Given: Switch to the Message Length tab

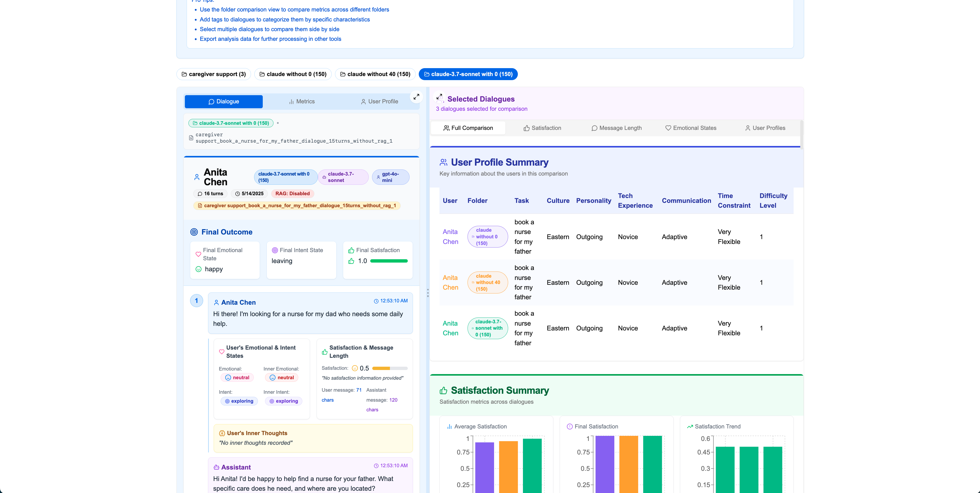Looking at the screenshot, I should click(x=616, y=128).
